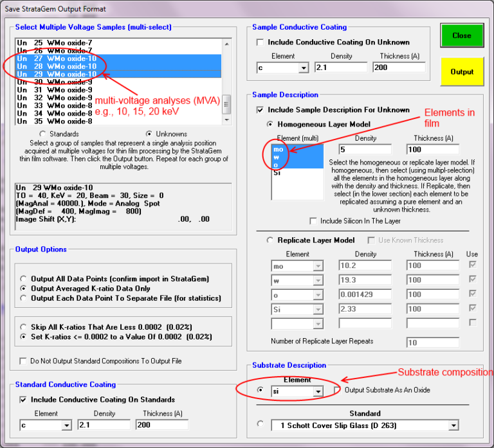494x448 pixels.
Task: Select Un 35 WMo oxide-8 sample
Action: (118, 121)
